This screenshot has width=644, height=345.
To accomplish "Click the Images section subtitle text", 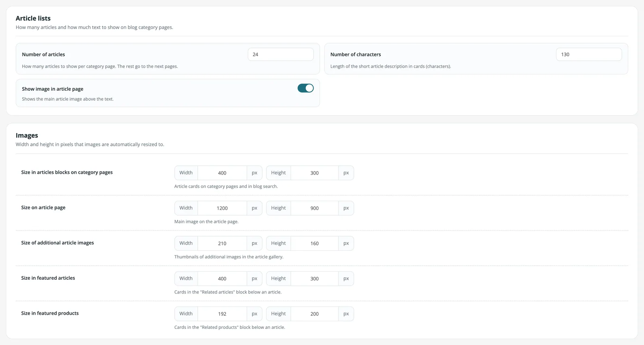I will pyautogui.click(x=90, y=144).
